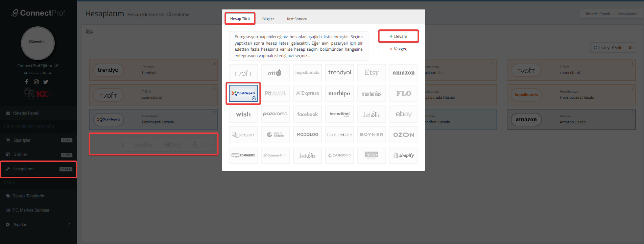This screenshot has width=644, height=244.
Task: Open the trendyol account card options menu
Action: coord(214,64)
